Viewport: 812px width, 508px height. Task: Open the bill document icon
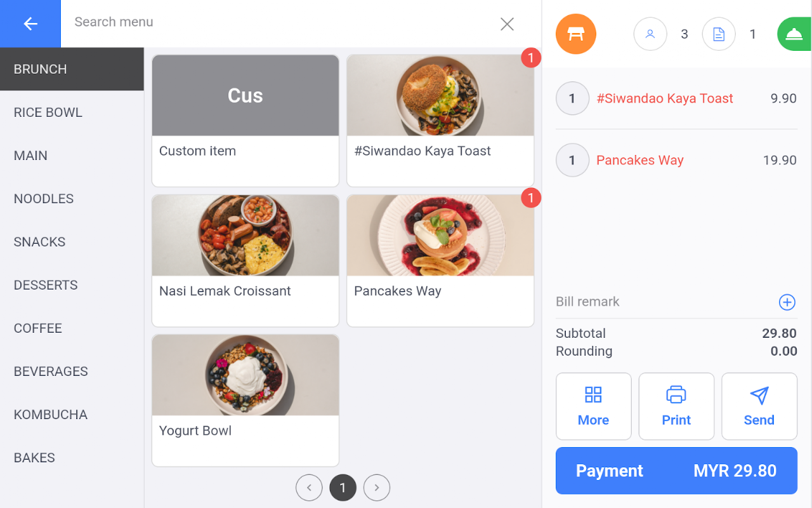[x=719, y=34]
